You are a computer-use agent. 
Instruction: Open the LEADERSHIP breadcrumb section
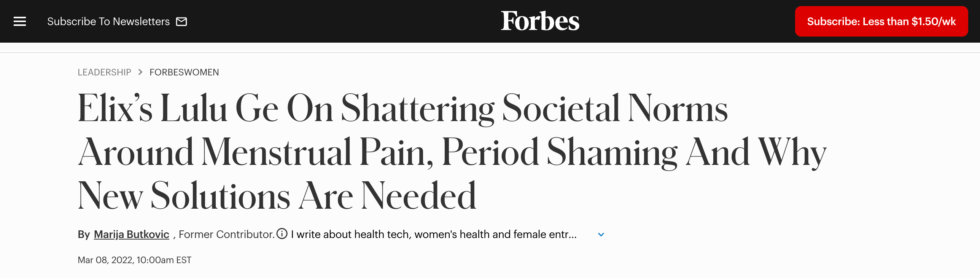(x=104, y=72)
